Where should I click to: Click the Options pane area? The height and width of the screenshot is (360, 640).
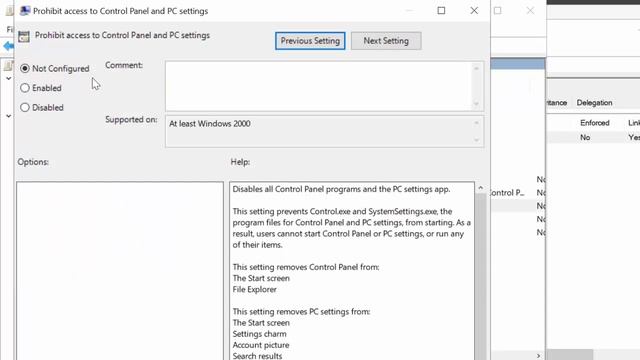pyautogui.click(x=120, y=271)
